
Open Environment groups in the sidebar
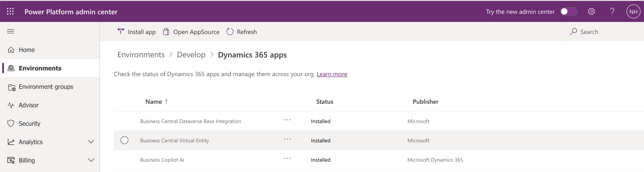click(x=46, y=87)
